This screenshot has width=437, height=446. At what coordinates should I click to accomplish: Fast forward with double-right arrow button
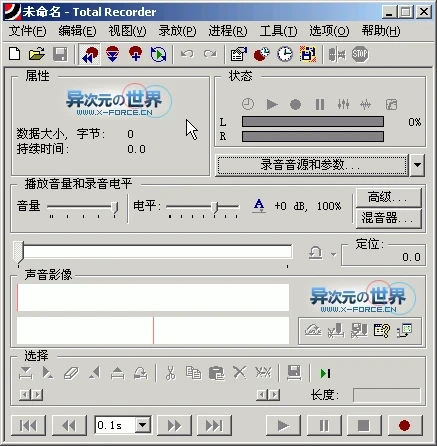coord(174,425)
